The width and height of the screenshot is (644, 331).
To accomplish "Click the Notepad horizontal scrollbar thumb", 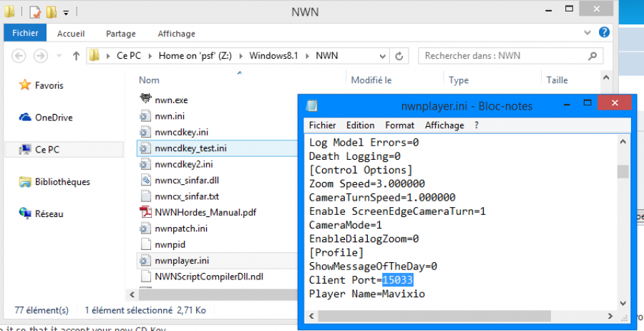I will (434, 316).
